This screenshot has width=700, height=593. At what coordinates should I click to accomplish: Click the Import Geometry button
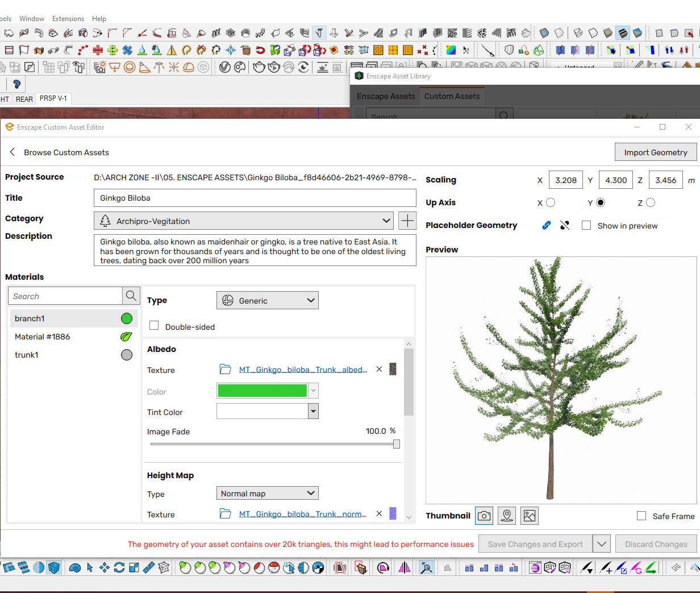[x=656, y=152]
